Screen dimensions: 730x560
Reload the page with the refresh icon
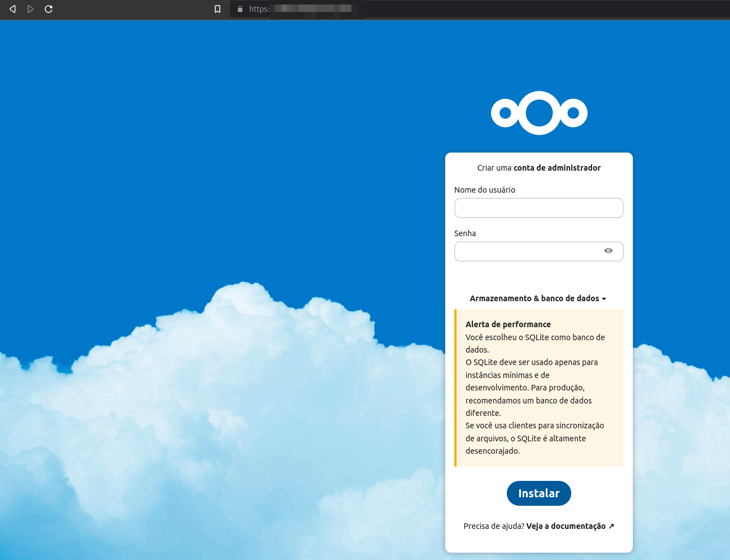(49, 9)
